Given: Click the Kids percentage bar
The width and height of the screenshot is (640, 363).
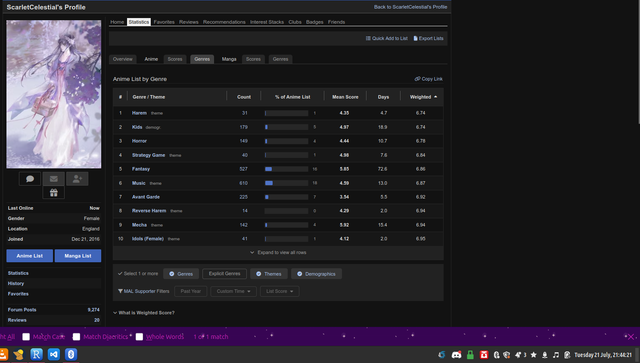Looking at the screenshot, I should point(286,127).
